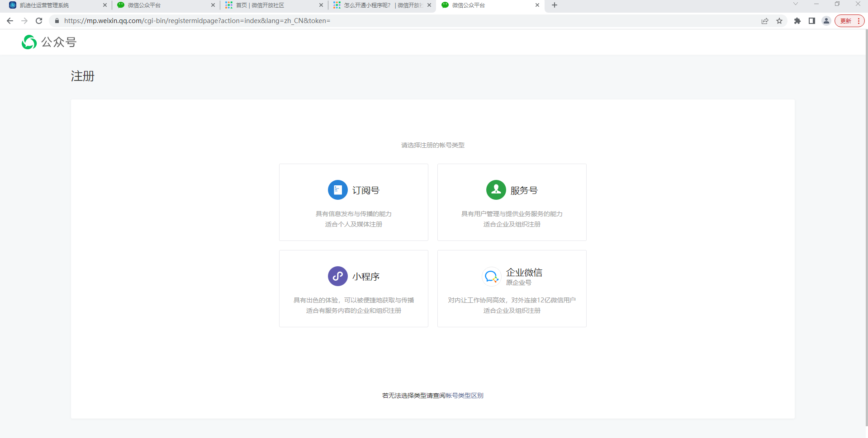The height and width of the screenshot is (438, 868).
Task: Close the 首页 | 微信开放社区 tab
Action: pos(321,5)
